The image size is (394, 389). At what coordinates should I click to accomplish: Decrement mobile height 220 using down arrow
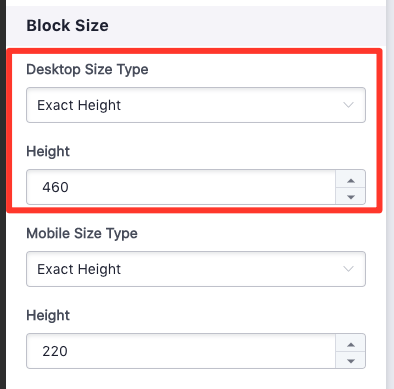click(x=351, y=361)
